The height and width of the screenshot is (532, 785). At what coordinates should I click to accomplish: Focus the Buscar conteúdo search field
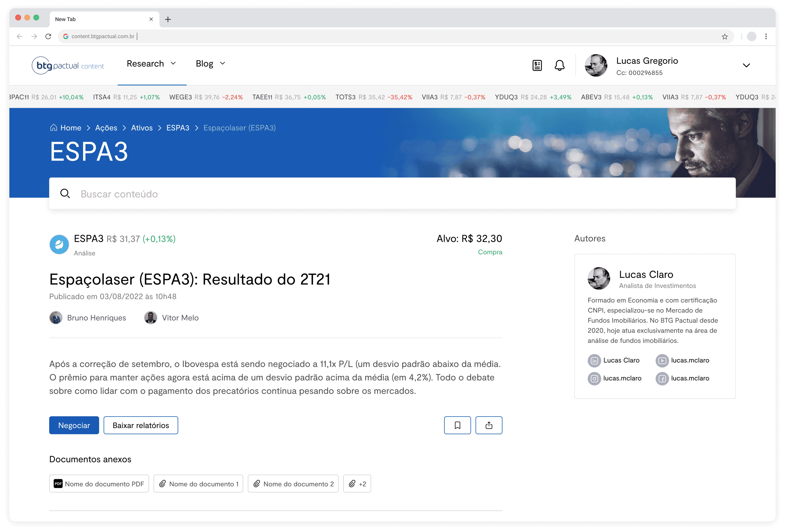click(x=392, y=194)
